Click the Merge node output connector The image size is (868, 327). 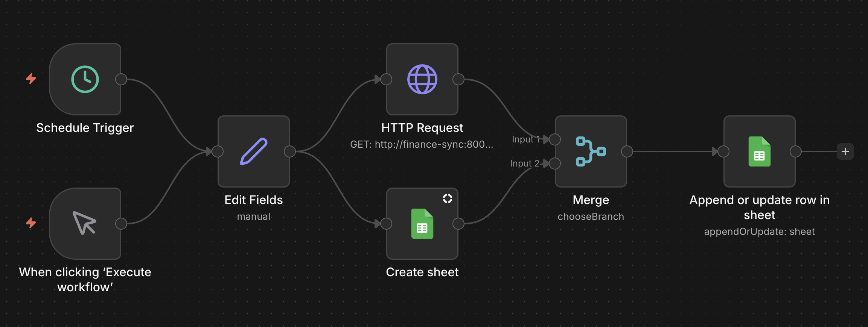coord(627,151)
